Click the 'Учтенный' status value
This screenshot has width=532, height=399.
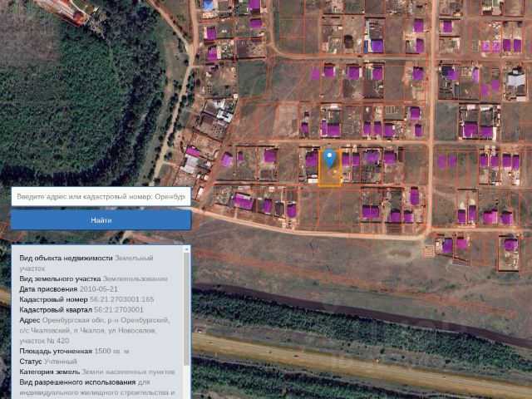point(61,362)
